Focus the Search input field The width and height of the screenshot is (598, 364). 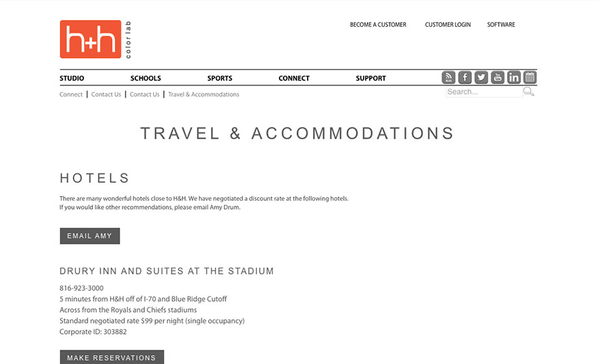point(485,92)
